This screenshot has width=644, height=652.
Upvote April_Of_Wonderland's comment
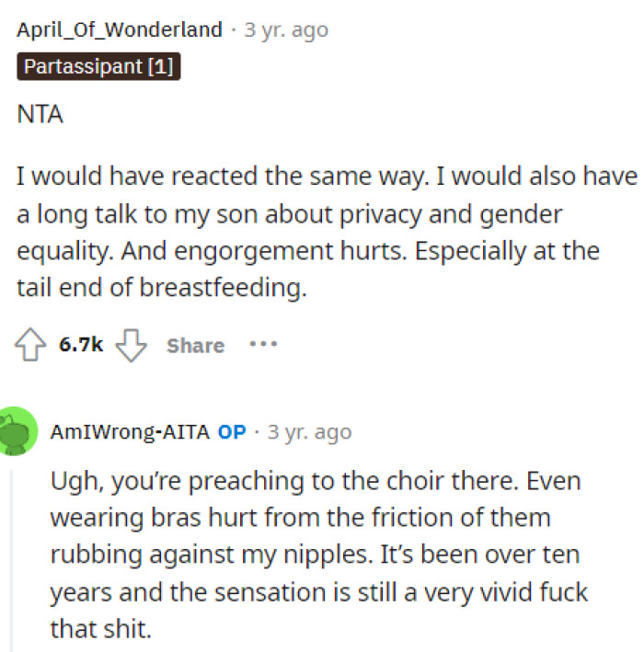tap(32, 345)
